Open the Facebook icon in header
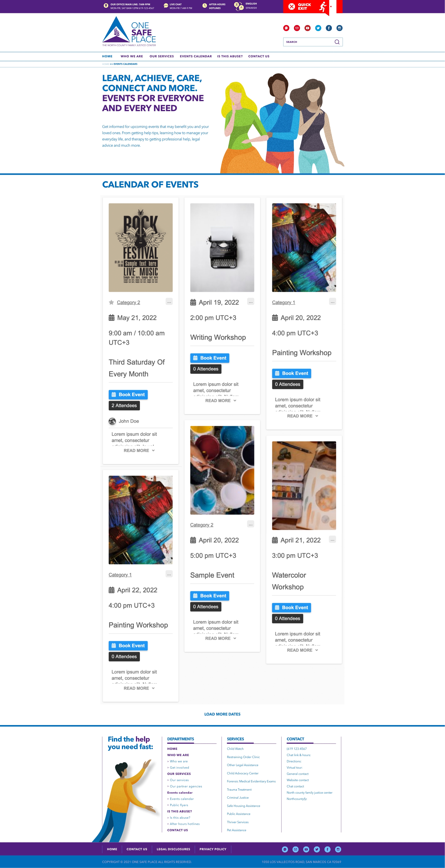The width and height of the screenshot is (445, 868). 329,28
